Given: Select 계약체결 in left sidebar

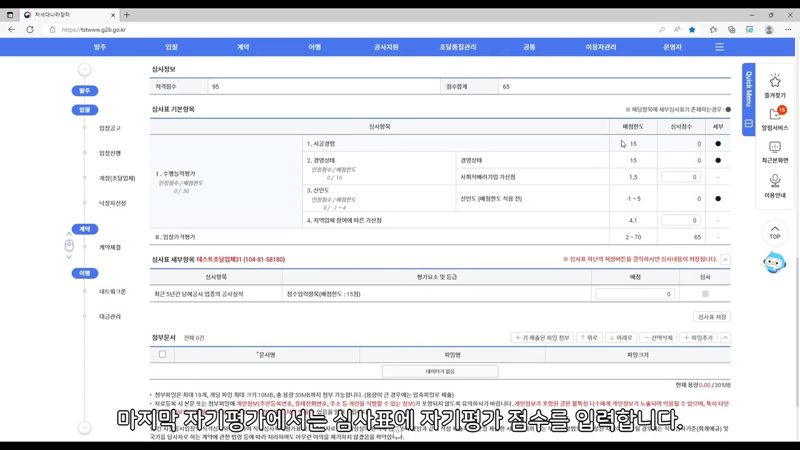Looking at the screenshot, I should point(110,247).
